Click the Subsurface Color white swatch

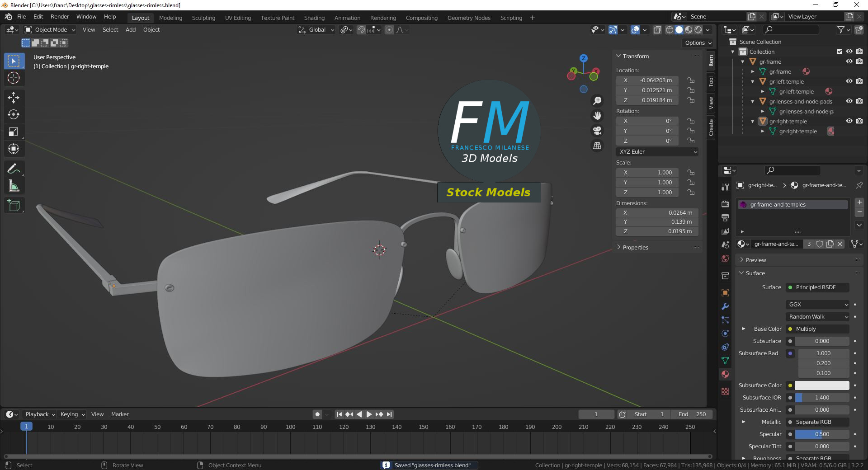pyautogui.click(x=821, y=385)
